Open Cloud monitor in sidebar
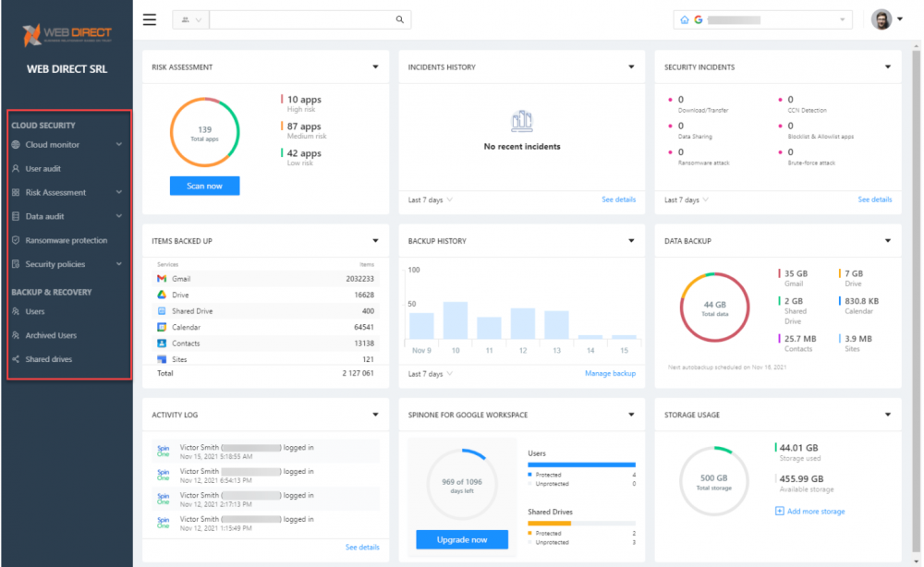 click(53, 145)
